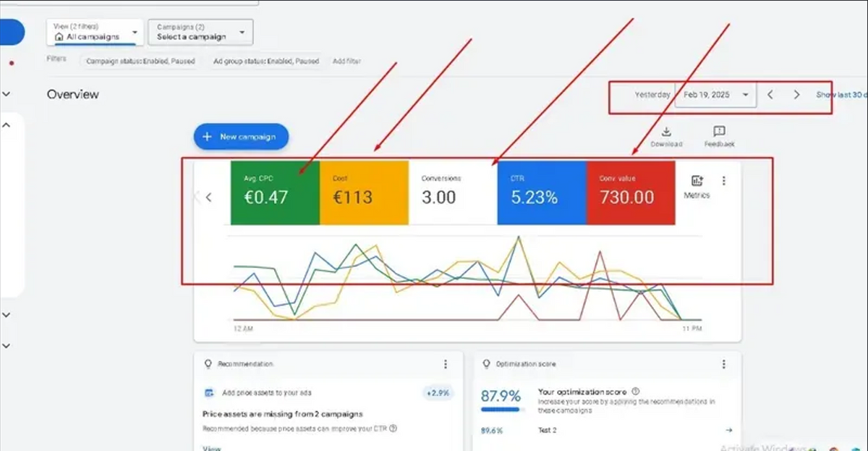868x451 pixels.
Task: Click the 11 PM chart axis label
Action: click(x=692, y=329)
